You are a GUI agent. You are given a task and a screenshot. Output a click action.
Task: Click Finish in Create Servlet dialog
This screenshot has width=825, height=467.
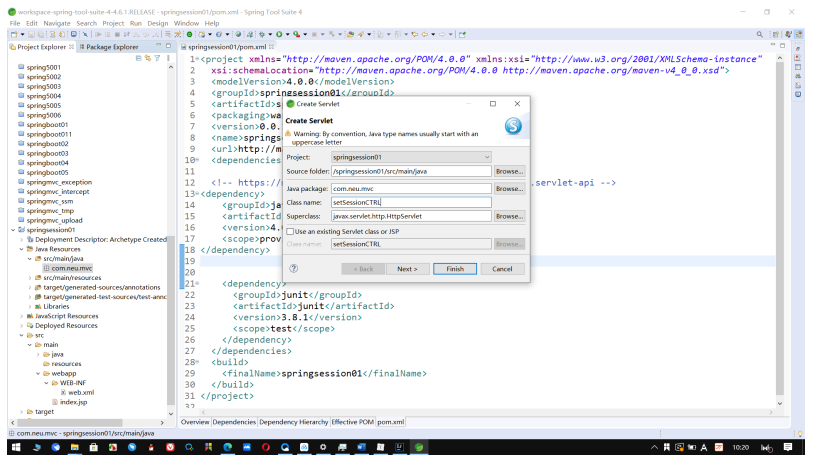455,269
